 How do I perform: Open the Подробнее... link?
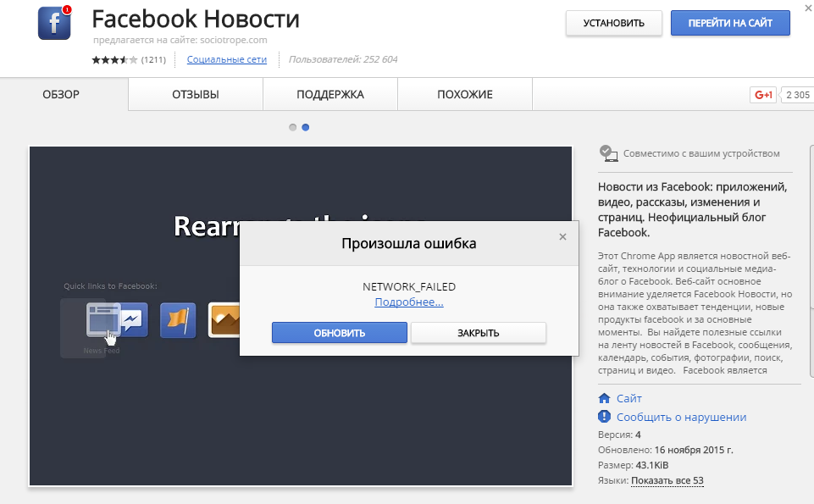409,302
